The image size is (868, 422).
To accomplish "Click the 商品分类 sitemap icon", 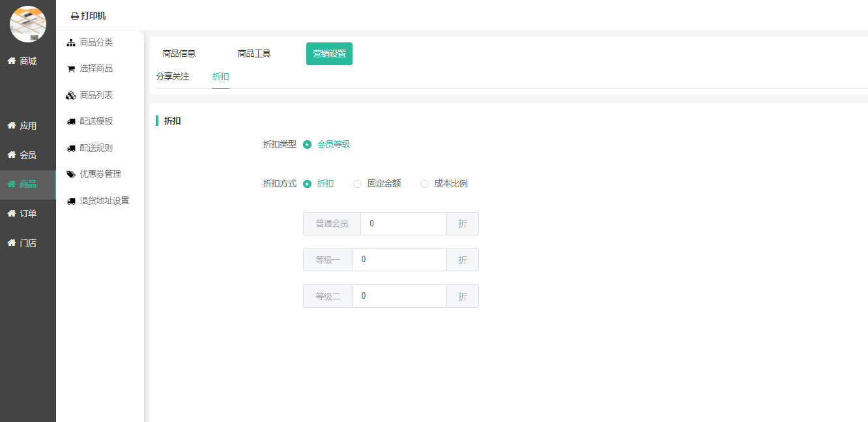I will pyautogui.click(x=71, y=43).
